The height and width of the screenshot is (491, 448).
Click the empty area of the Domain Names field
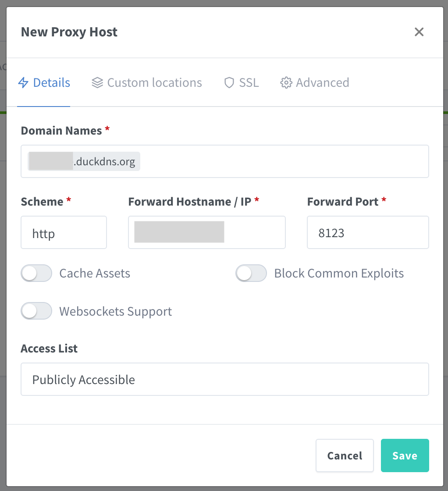click(x=285, y=162)
